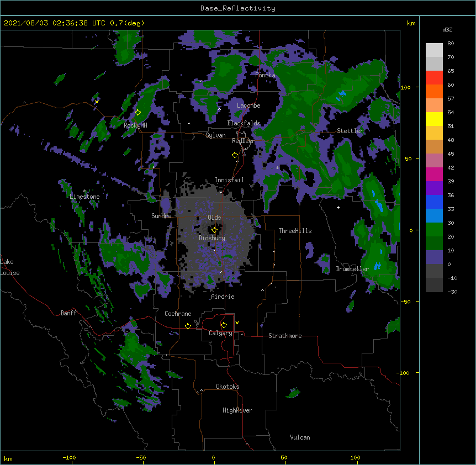Click the Strathmore town label
The width and height of the screenshot is (476, 465).
tap(285, 336)
